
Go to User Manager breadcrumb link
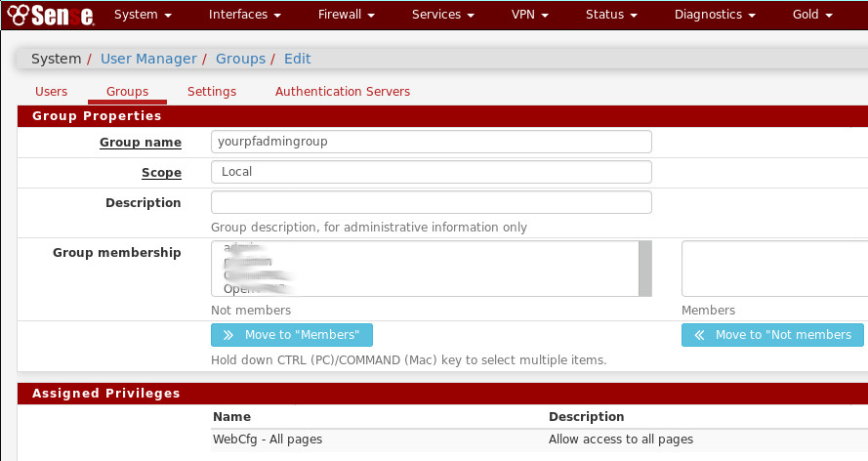coord(148,59)
